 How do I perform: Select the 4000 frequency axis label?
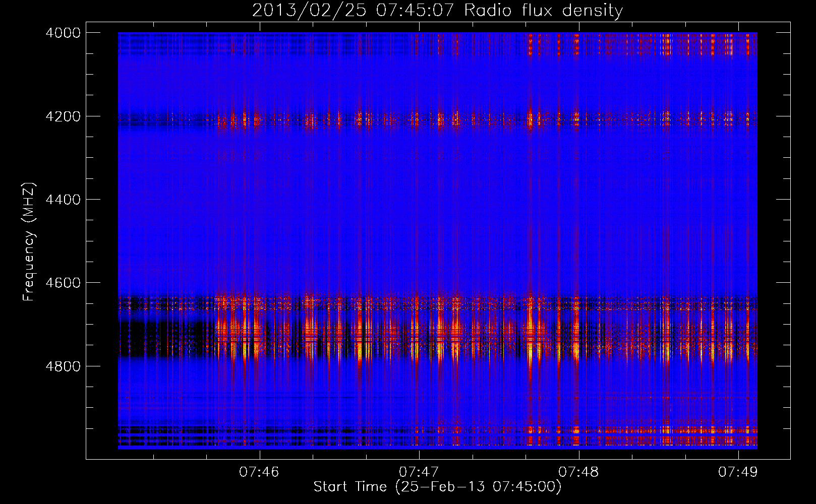click(63, 33)
